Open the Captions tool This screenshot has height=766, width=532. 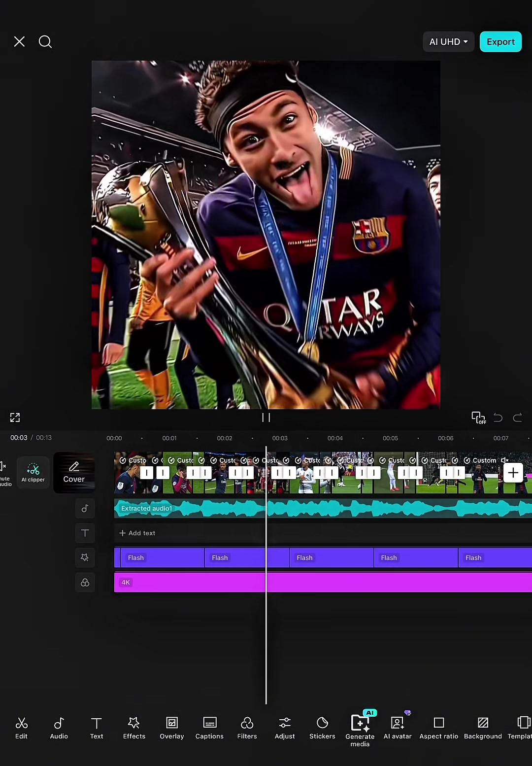(x=209, y=728)
